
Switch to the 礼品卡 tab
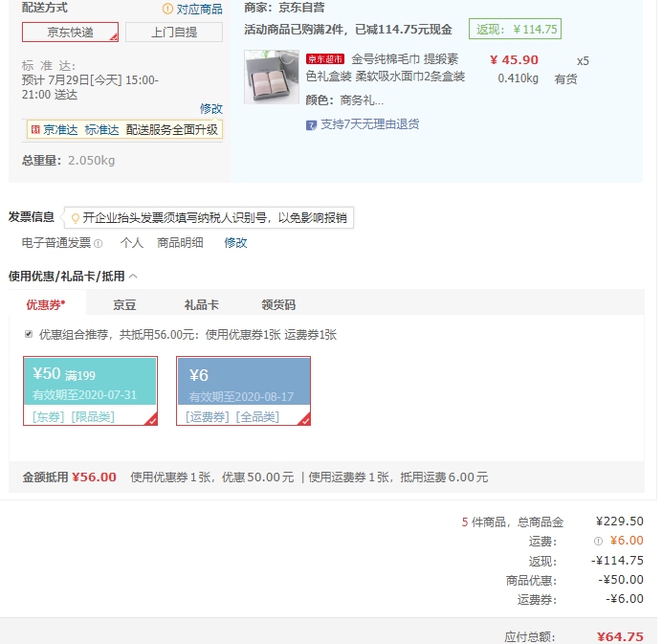tap(202, 305)
